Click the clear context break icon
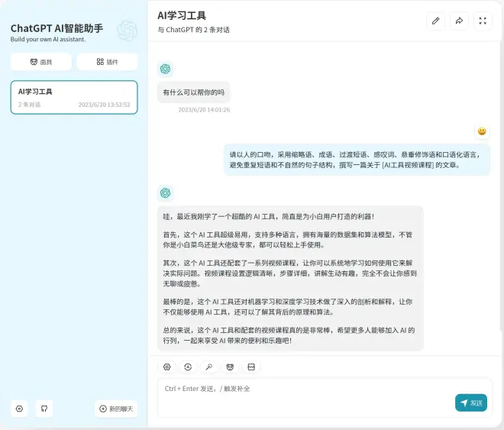Image resolution: width=504 pixels, height=430 pixels. [251, 367]
